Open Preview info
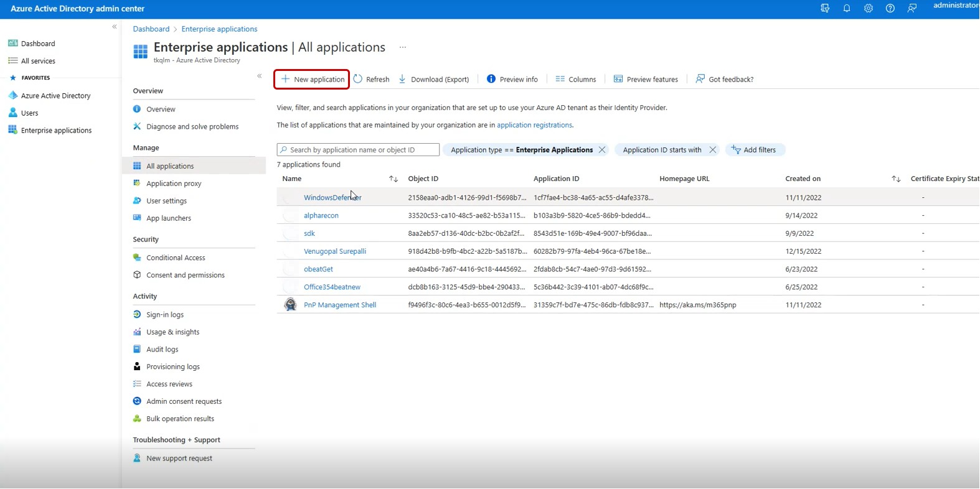 (x=512, y=79)
